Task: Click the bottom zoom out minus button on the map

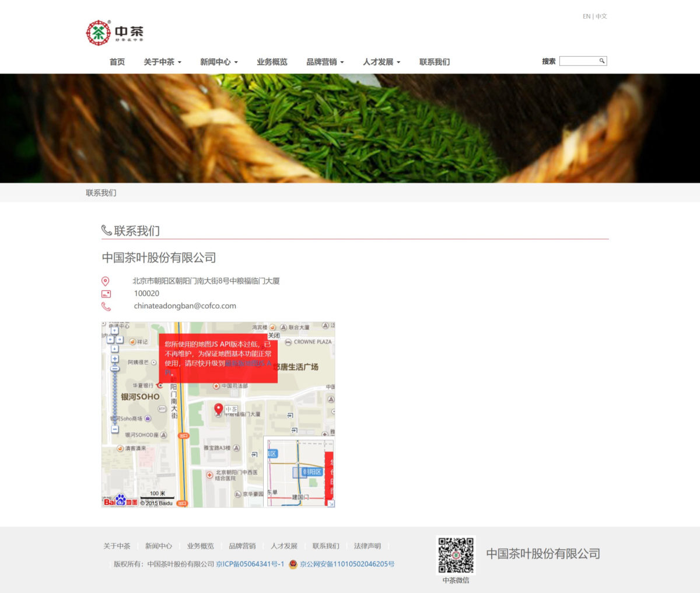Action: (x=115, y=430)
